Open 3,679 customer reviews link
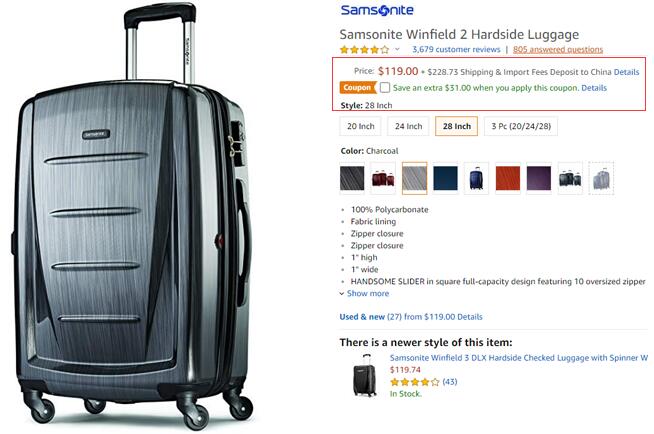This screenshot has height=434, width=654. click(456, 50)
